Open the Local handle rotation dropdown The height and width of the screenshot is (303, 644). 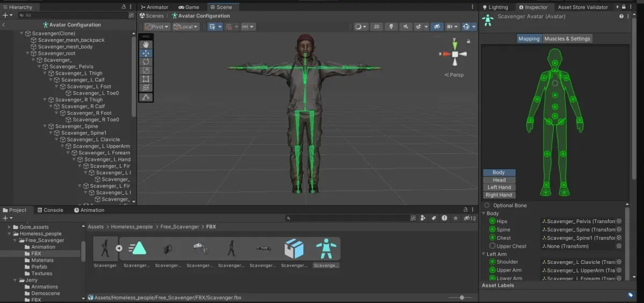click(x=186, y=26)
